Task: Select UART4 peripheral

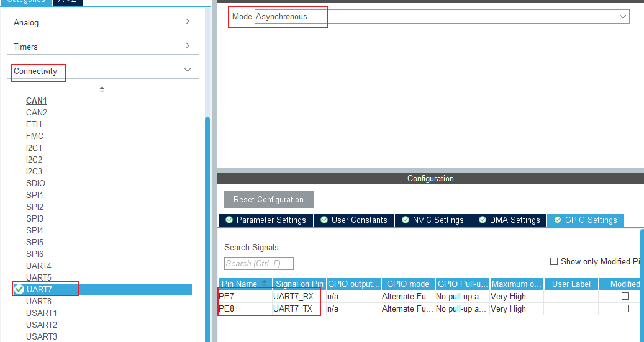Action: [x=39, y=266]
